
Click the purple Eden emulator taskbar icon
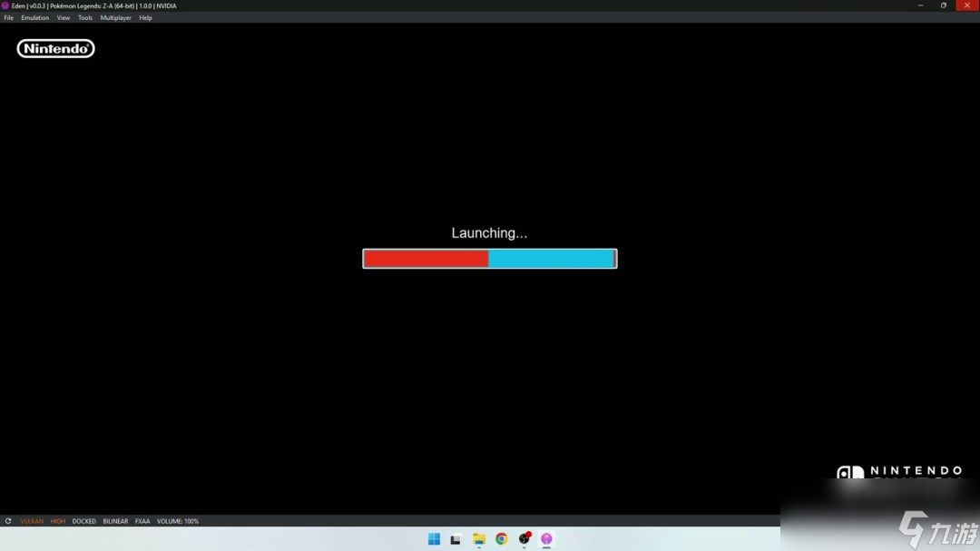tap(546, 539)
